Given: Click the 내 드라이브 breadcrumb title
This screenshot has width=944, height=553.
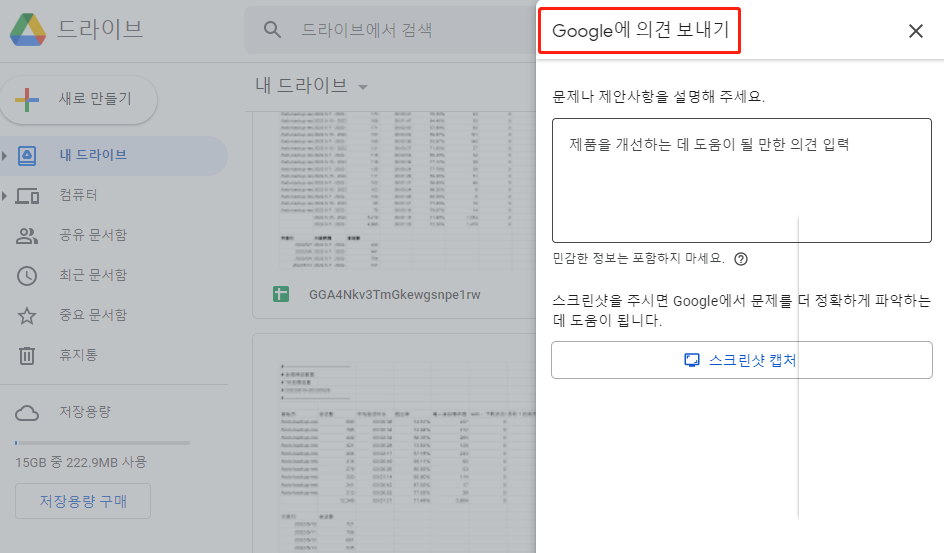Looking at the screenshot, I should (x=302, y=85).
